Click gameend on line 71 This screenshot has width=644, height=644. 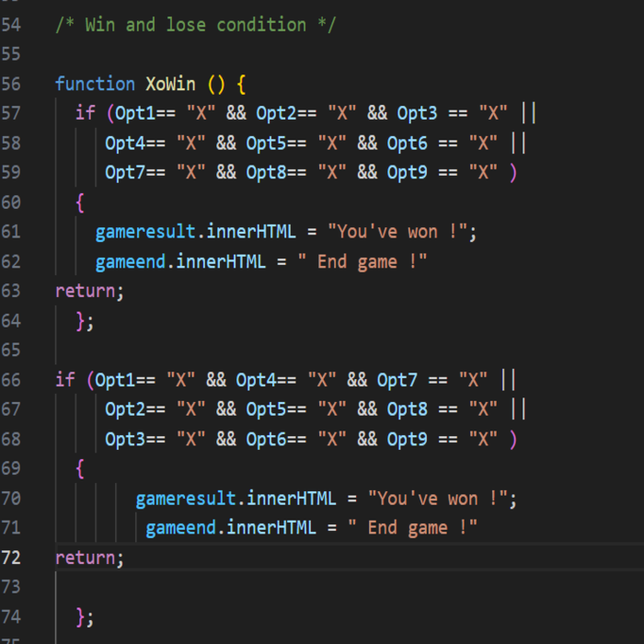point(180,528)
